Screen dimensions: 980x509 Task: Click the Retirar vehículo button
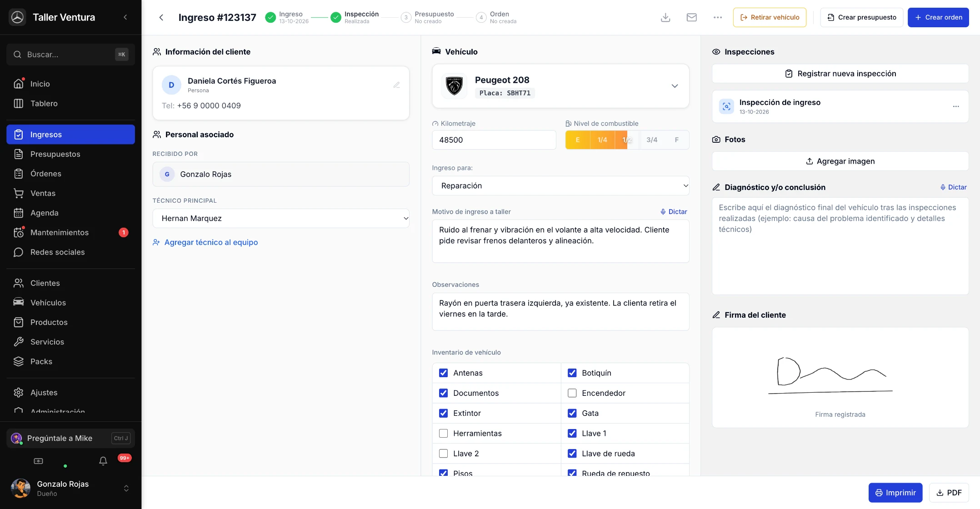point(770,17)
